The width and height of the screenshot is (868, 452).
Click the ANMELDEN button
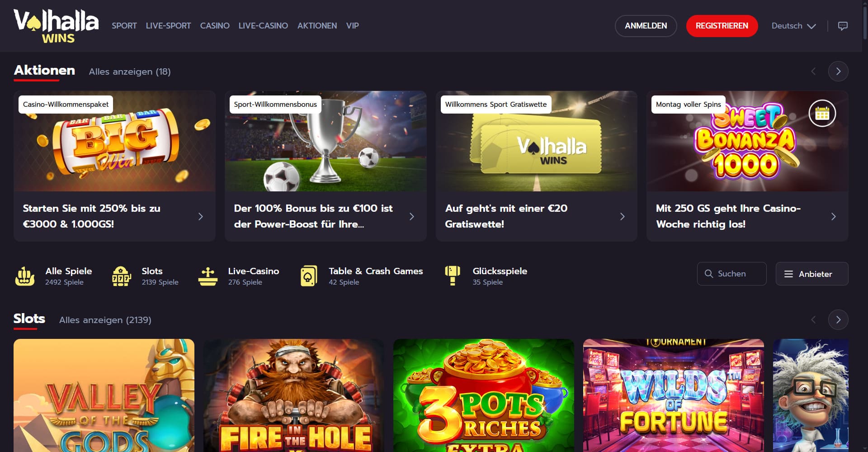(646, 26)
